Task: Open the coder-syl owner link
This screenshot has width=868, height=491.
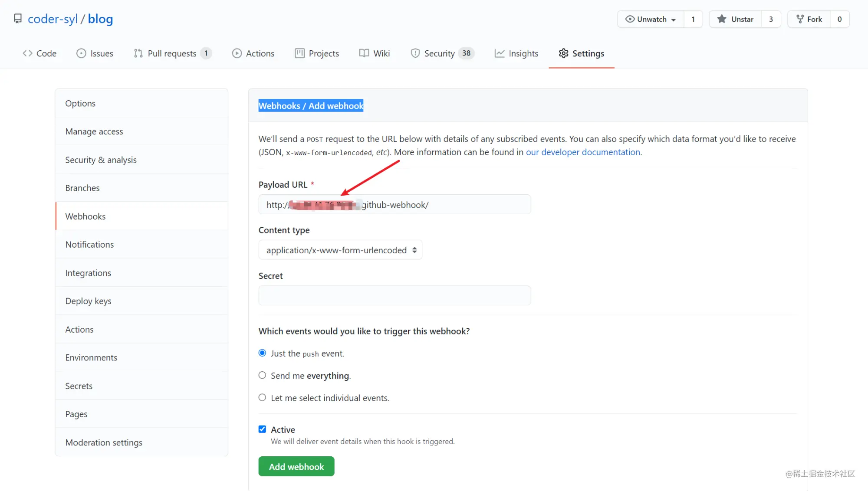Action: pos(53,19)
